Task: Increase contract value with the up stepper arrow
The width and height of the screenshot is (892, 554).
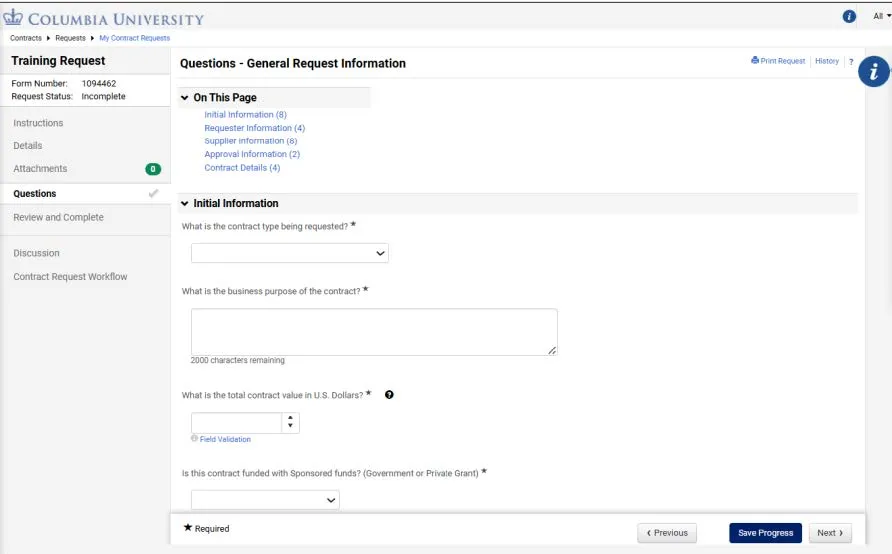Action: (290, 418)
